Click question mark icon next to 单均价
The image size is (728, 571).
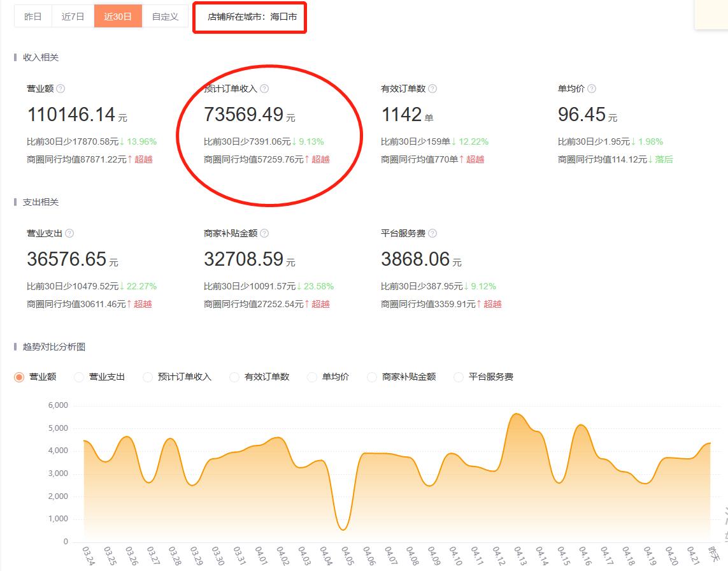click(x=592, y=89)
